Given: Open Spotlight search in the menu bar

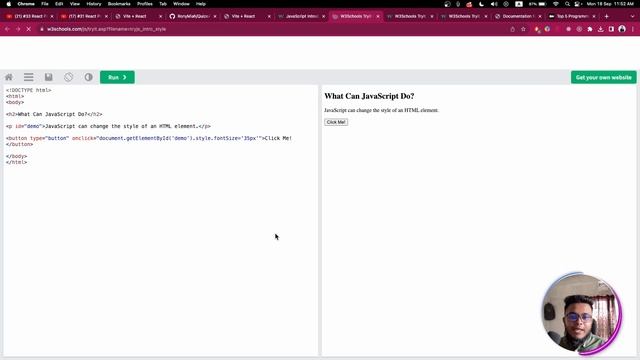Looking at the screenshot, I should pyautogui.click(x=567, y=4).
